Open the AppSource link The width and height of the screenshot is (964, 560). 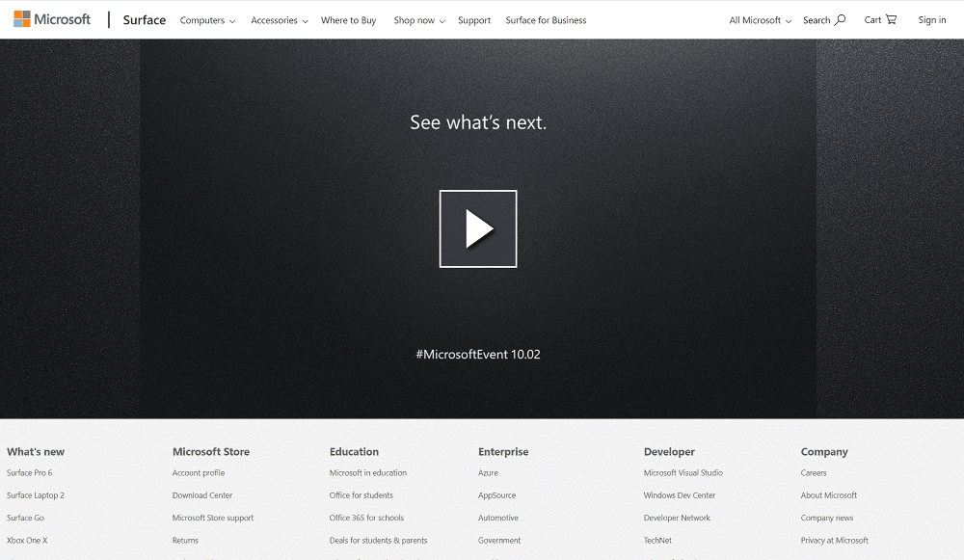(x=496, y=495)
